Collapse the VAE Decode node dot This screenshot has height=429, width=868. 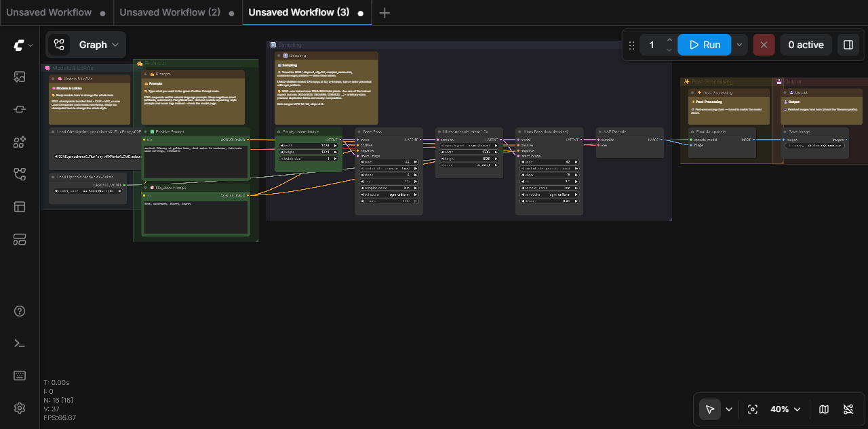[x=599, y=131]
